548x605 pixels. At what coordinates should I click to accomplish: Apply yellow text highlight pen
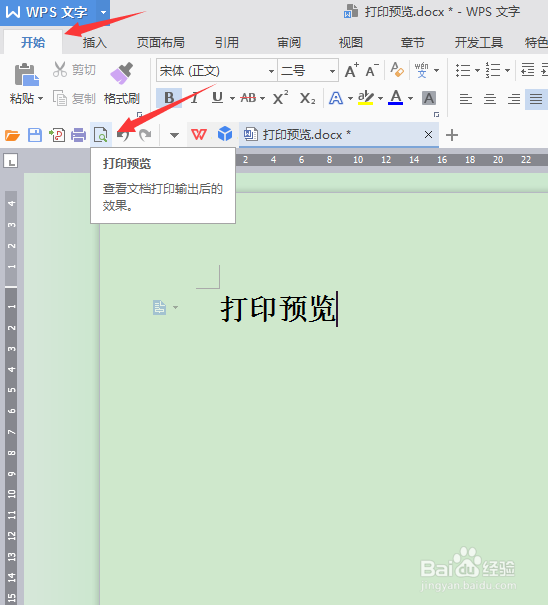click(365, 98)
